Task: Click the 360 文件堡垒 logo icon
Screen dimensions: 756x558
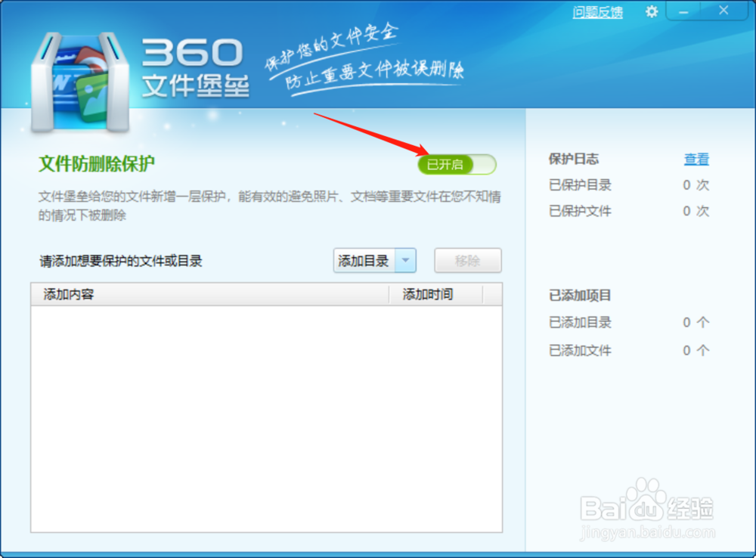Action: click(80, 82)
